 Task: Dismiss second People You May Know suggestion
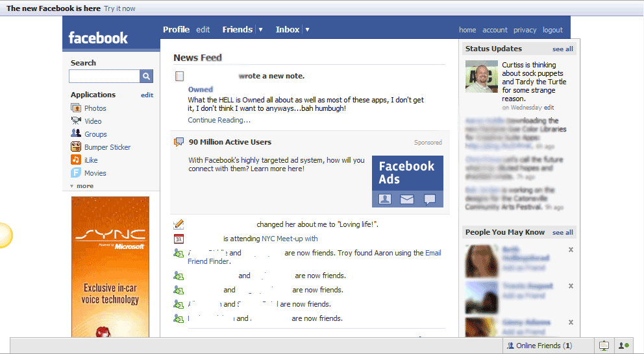pyautogui.click(x=571, y=286)
